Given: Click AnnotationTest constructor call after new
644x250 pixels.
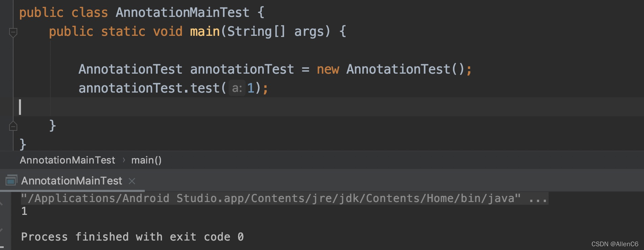Looking at the screenshot, I should coord(398,69).
